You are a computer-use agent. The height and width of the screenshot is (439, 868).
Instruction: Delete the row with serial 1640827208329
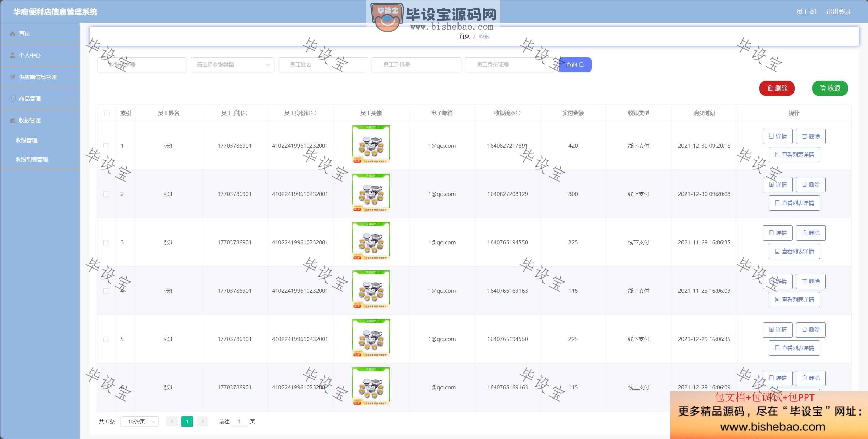(x=810, y=184)
